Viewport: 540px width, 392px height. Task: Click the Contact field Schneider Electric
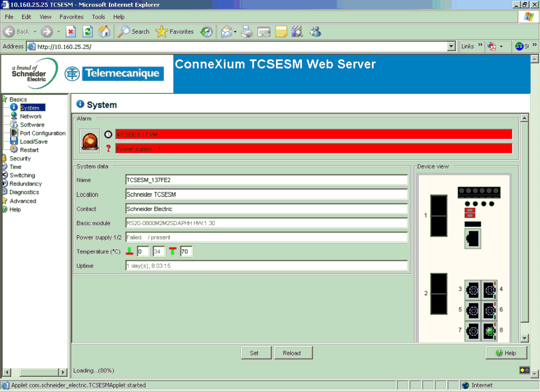coord(267,209)
